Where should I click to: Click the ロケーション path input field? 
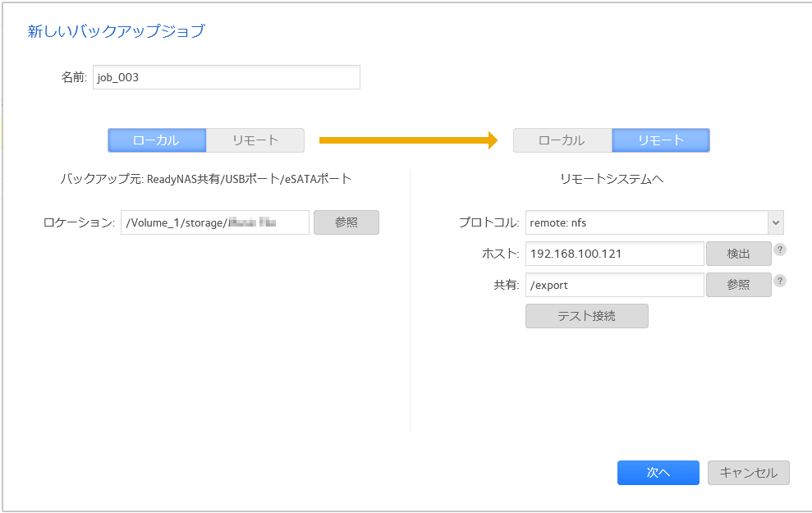point(214,222)
